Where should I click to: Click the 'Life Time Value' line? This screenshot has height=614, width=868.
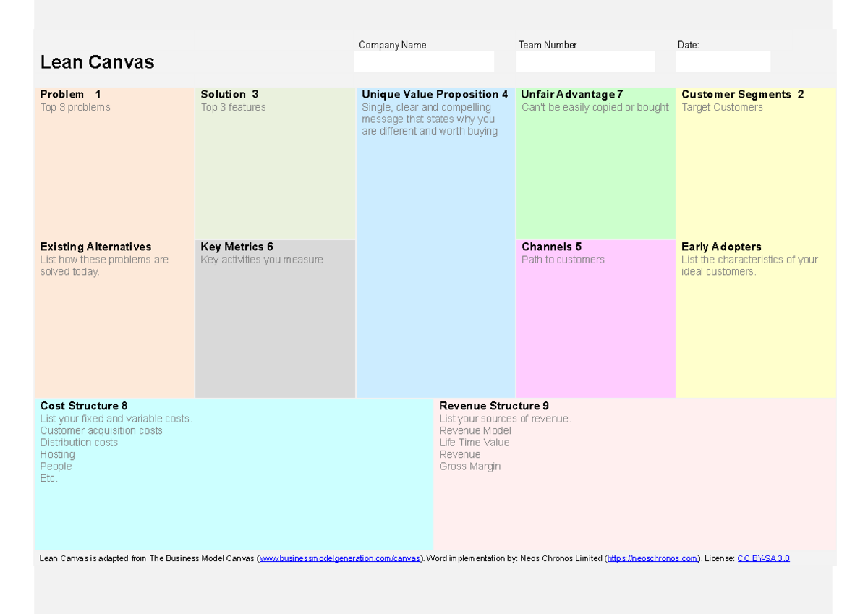[474, 443]
